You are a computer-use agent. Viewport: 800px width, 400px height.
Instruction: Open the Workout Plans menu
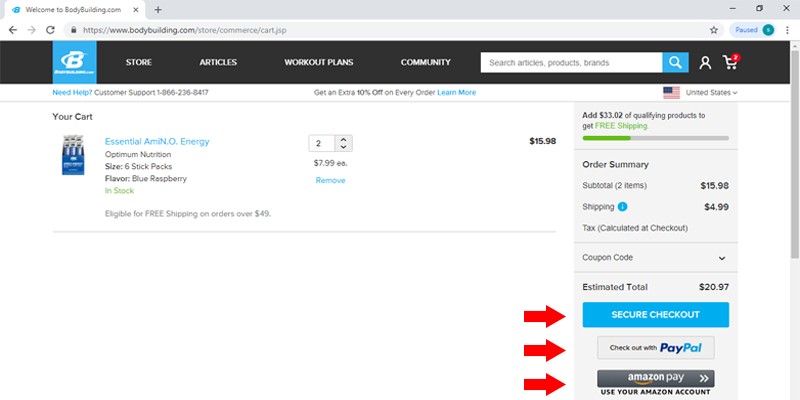point(319,62)
